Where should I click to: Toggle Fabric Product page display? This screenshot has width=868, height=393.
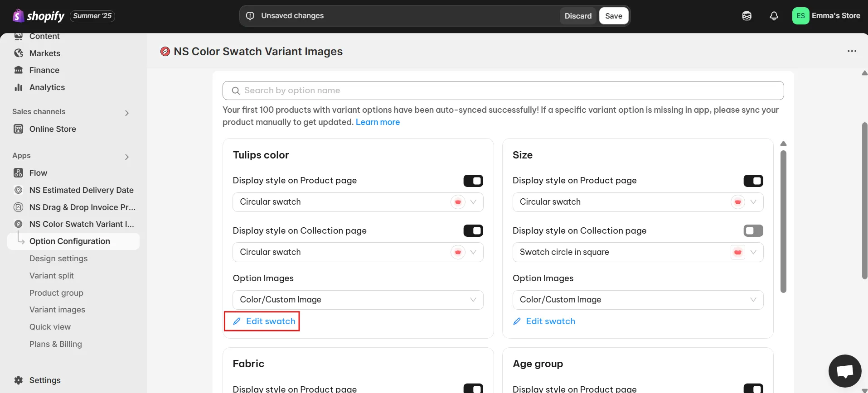[473, 388]
